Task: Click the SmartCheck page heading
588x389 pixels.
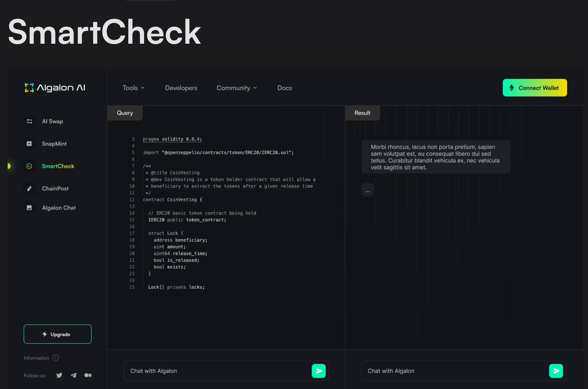Action: click(x=104, y=32)
